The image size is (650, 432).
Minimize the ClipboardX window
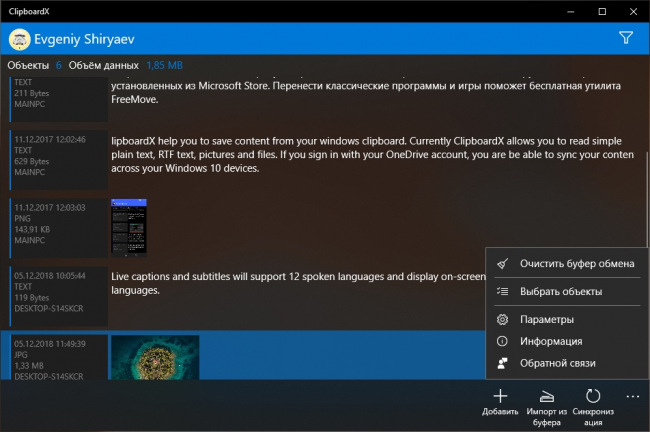[571, 12]
